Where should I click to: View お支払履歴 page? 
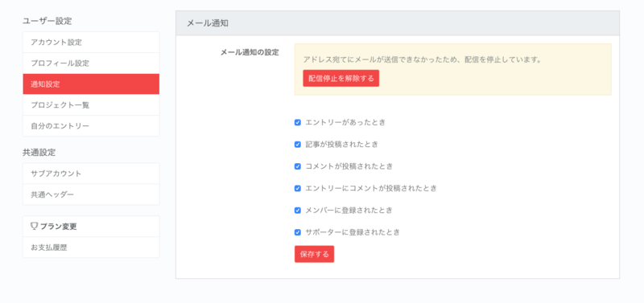91,248
